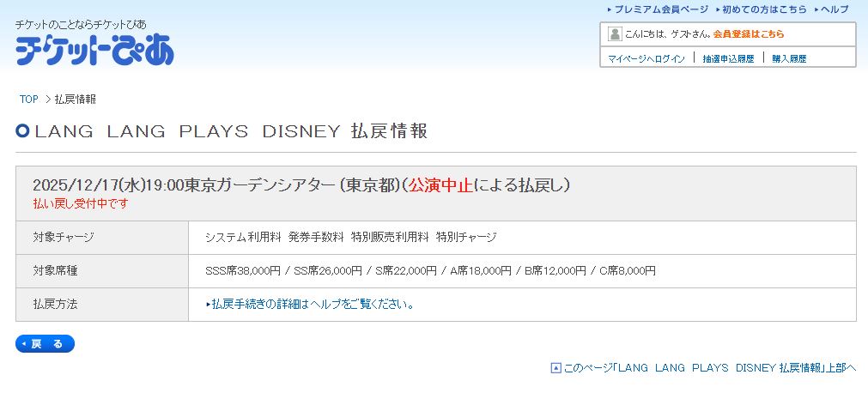Click the guest avatar icon
This screenshot has width=868, height=393.
615,34
